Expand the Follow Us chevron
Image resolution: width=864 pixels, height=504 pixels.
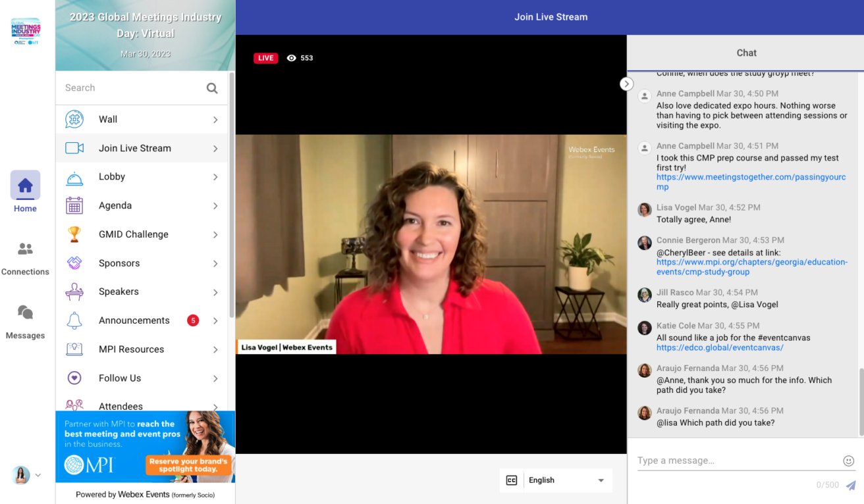tap(215, 378)
